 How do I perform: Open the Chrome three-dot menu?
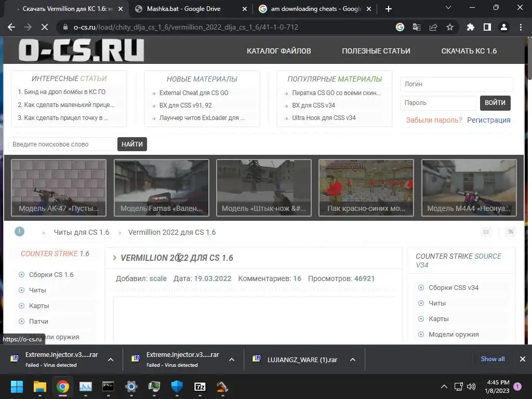click(x=521, y=27)
